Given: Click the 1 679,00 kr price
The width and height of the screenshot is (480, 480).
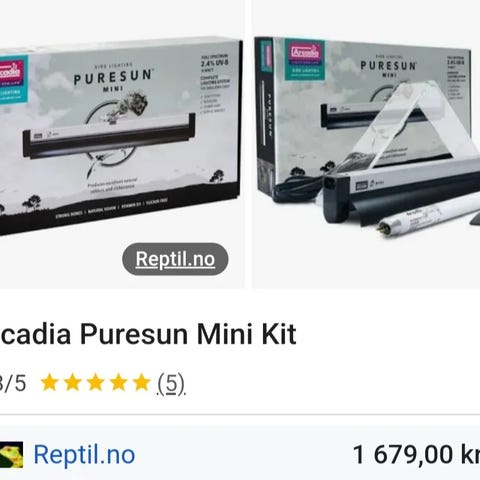Looking at the screenshot, I should (416, 455).
